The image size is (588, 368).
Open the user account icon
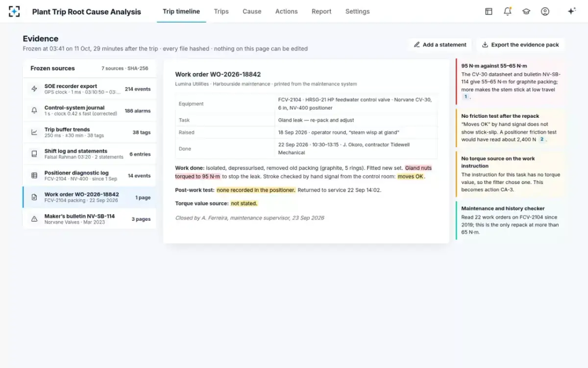[x=545, y=11]
